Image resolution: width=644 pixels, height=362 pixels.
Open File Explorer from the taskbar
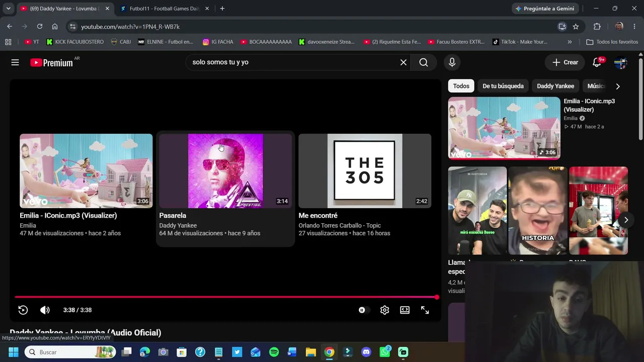(x=311, y=352)
